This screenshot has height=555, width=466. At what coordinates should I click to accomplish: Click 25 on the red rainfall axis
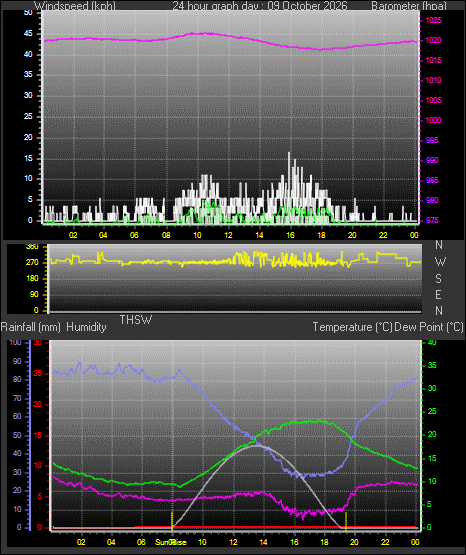[x=38, y=374]
